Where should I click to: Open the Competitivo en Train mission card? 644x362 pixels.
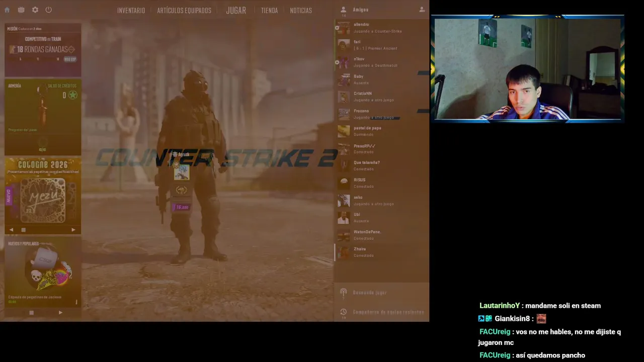point(43,50)
